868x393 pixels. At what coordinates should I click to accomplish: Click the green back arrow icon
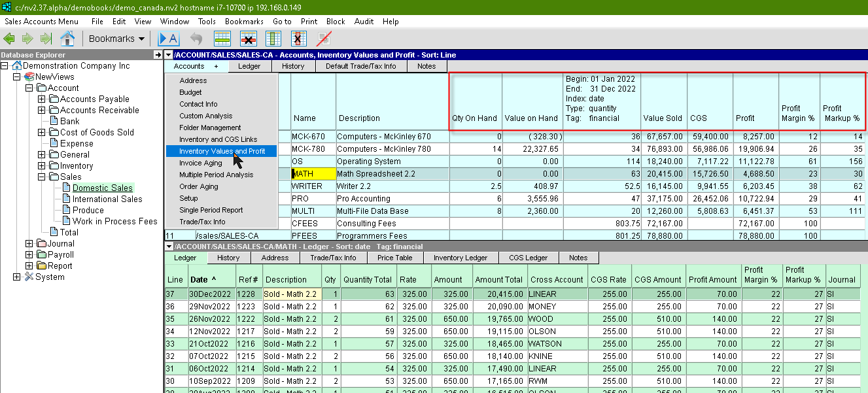pos(9,39)
